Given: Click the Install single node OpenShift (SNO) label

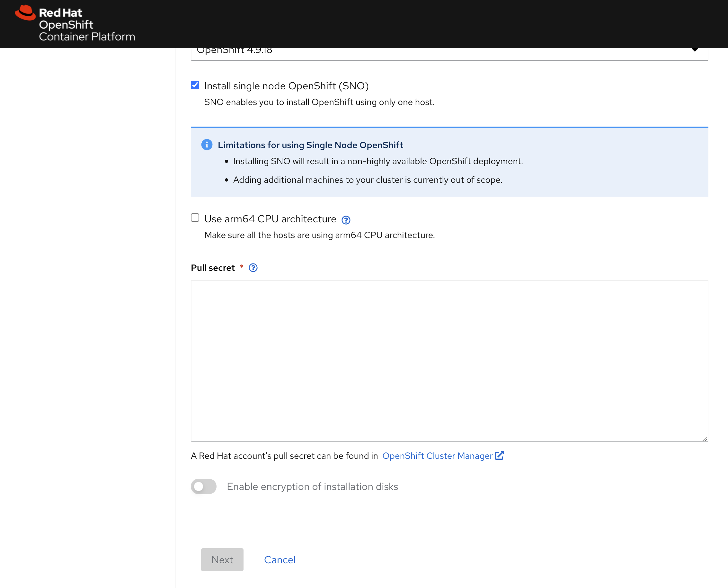Looking at the screenshot, I should click(286, 86).
